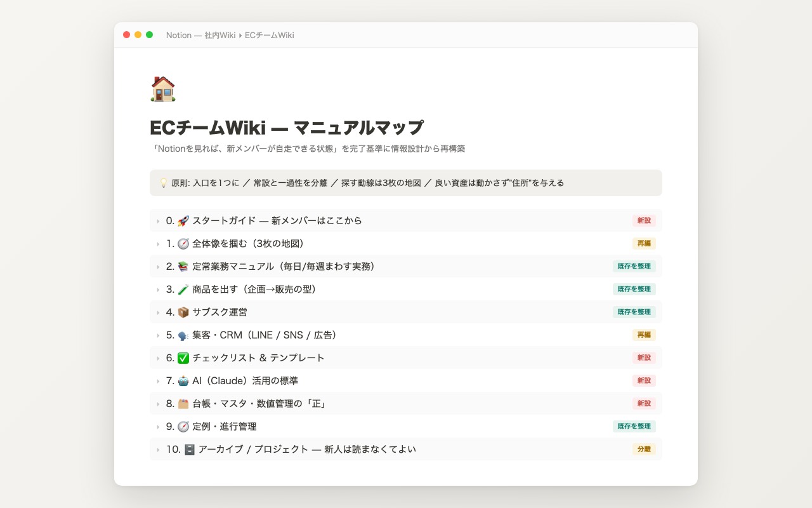Click the compass emoji in row 1
The image size is (812, 508).
click(183, 244)
